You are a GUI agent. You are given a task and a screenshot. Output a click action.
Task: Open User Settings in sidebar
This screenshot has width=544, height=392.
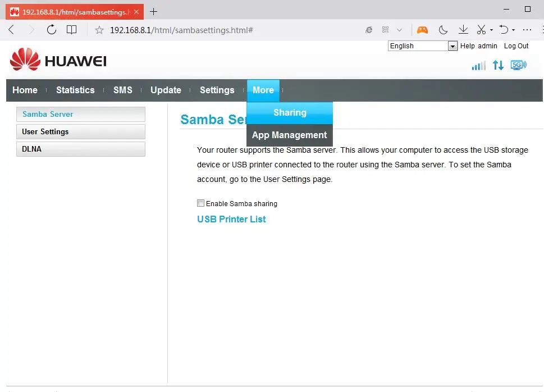81,131
